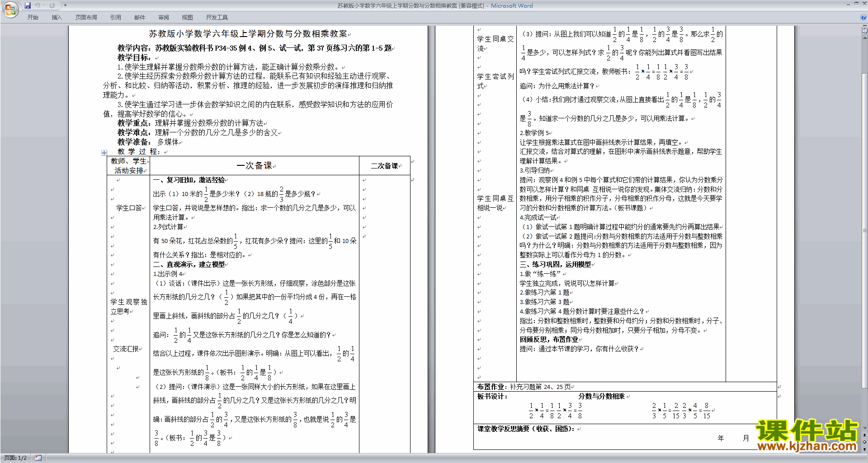Open the 插入 ribbon tab
Viewport: 868px width, 463px height.
(57, 18)
